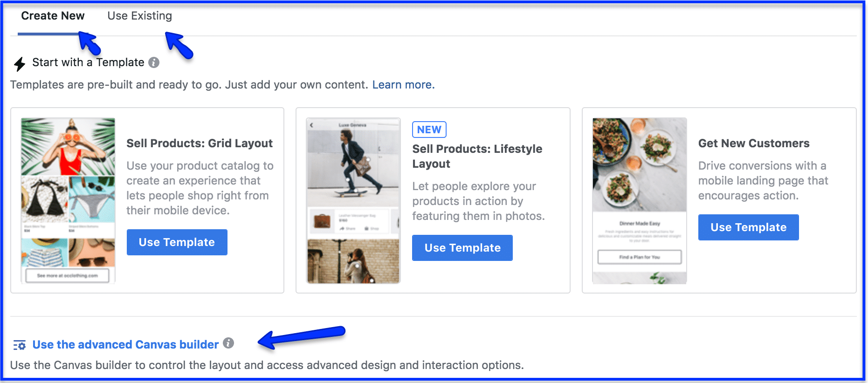Click the back arrow in Lifestyle preview
This screenshot has width=868, height=383.
point(311,125)
